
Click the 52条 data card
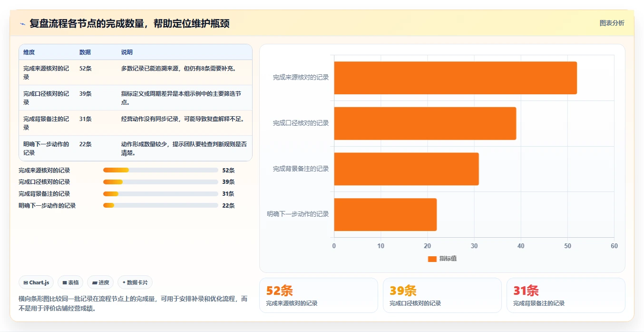(x=319, y=295)
